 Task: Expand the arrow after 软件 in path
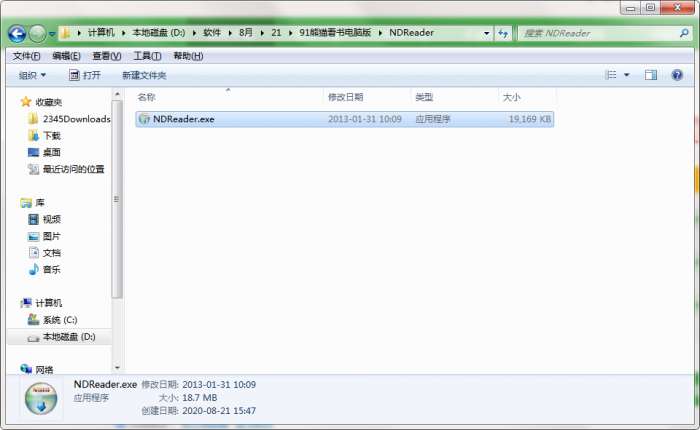[x=230, y=33]
